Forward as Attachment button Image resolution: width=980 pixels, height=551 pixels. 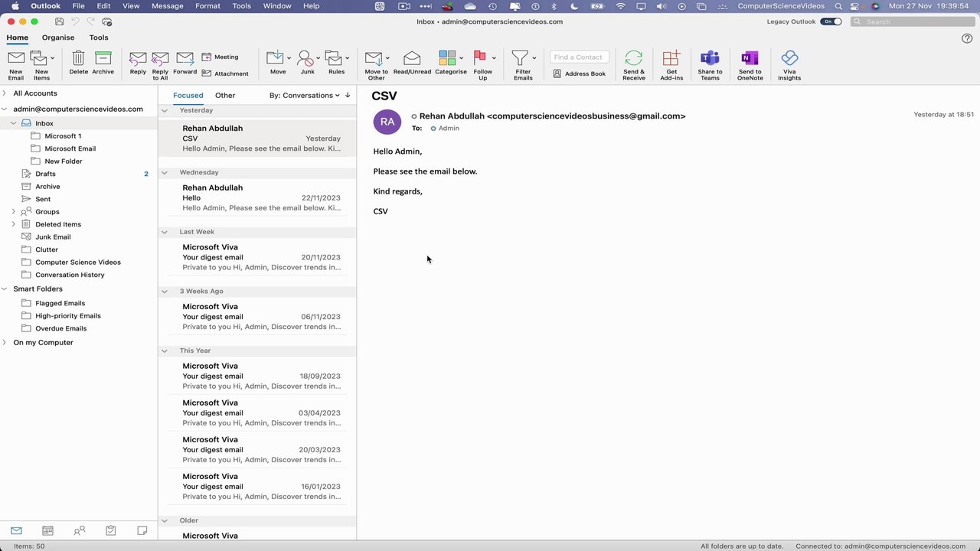click(x=225, y=73)
